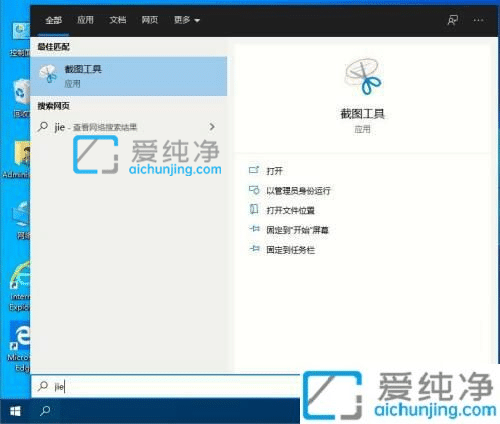The image size is (500, 424).
Task: Select the Administrator folder desktop icon
Action: click(x=17, y=159)
